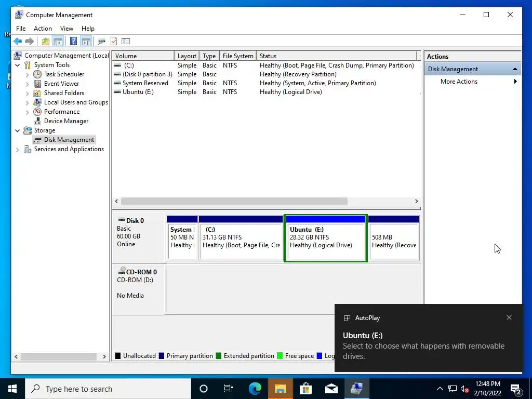Expand the Performance arrow
This screenshot has height=399, width=532.
[28, 112]
